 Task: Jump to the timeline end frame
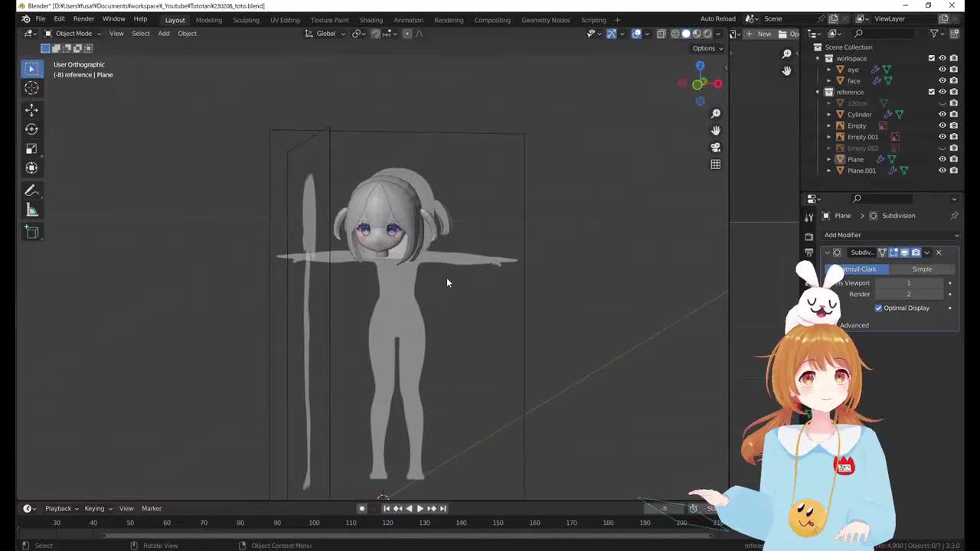[443, 508]
